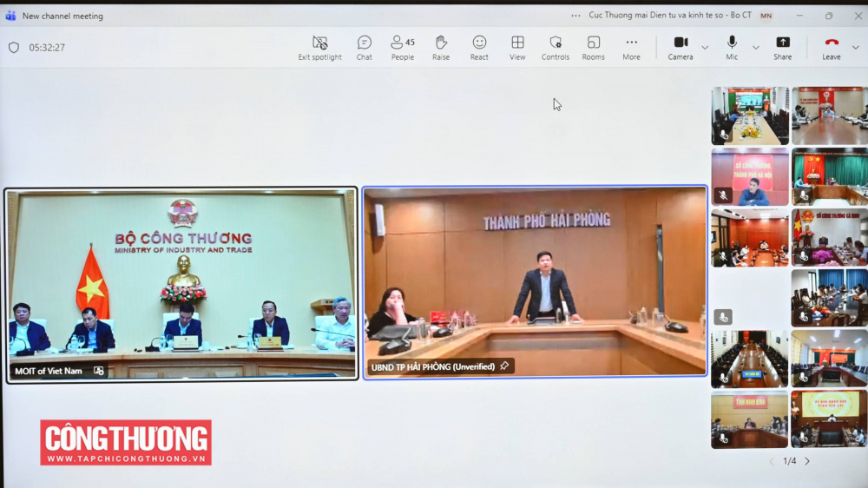868x488 pixels.
Task: Expand the Leave options dropdown arrow
Action: pyautogui.click(x=856, y=48)
